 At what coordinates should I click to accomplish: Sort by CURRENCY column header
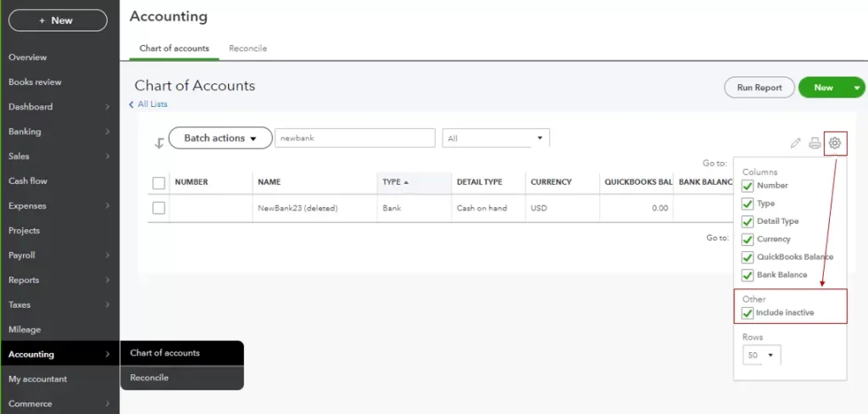(x=551, y=182)
